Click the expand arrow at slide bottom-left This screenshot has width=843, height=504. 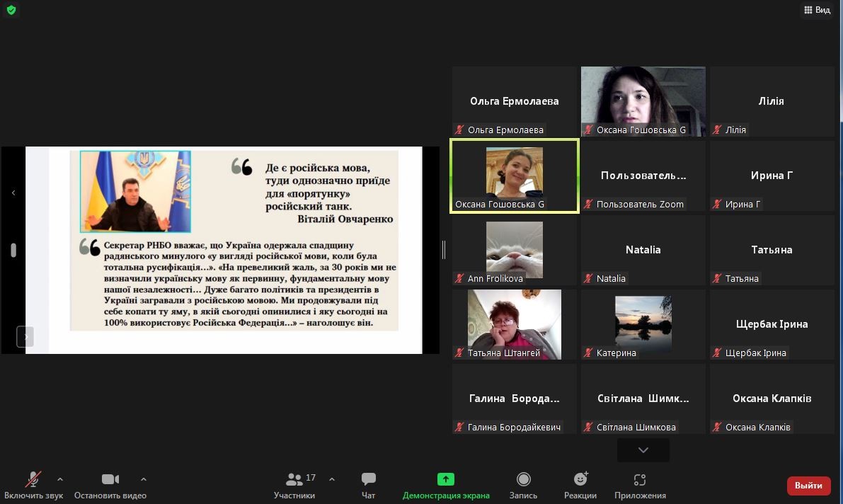pos(25,336)
